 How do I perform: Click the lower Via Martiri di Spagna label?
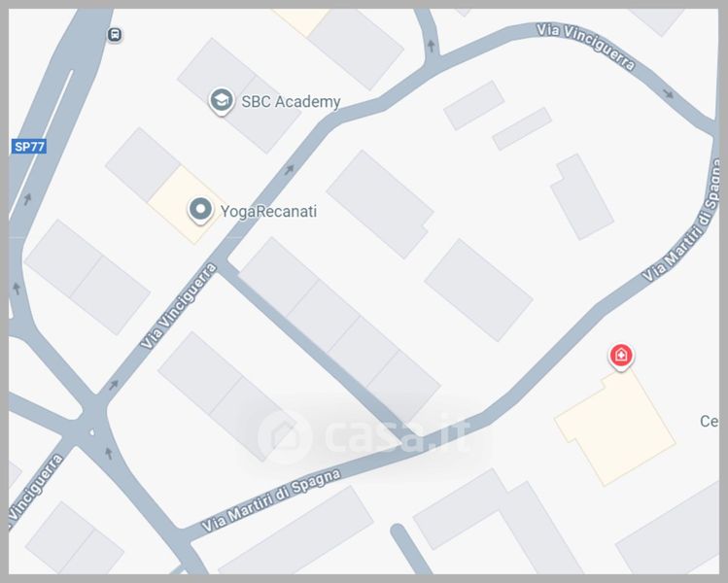click(x=271, y=499)
